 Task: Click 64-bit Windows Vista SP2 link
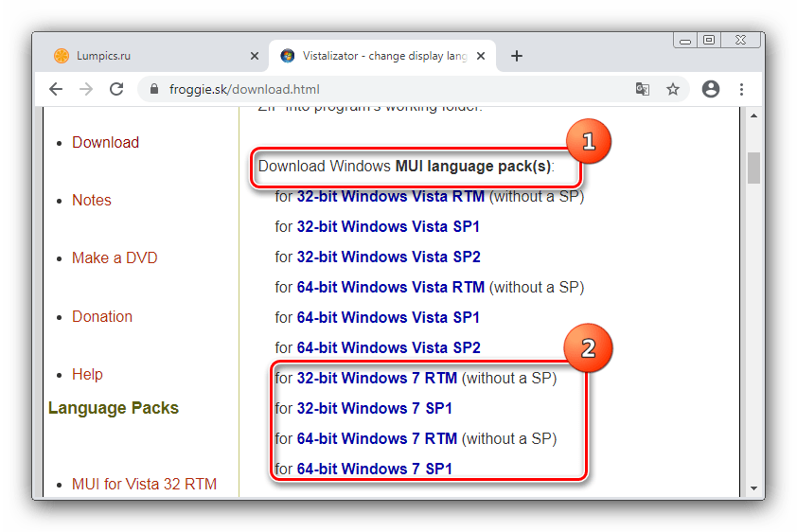point(388,347)
